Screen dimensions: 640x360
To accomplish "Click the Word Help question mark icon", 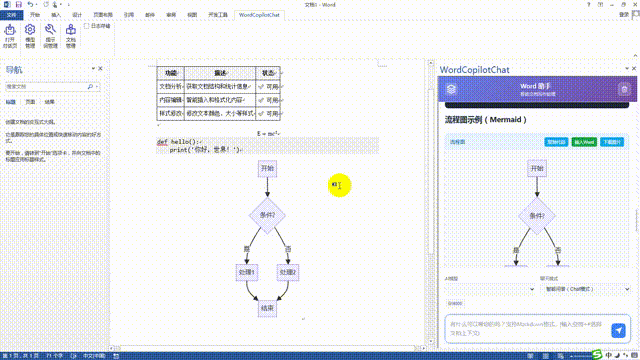I will pyautogui.click(x=588, y=4).
